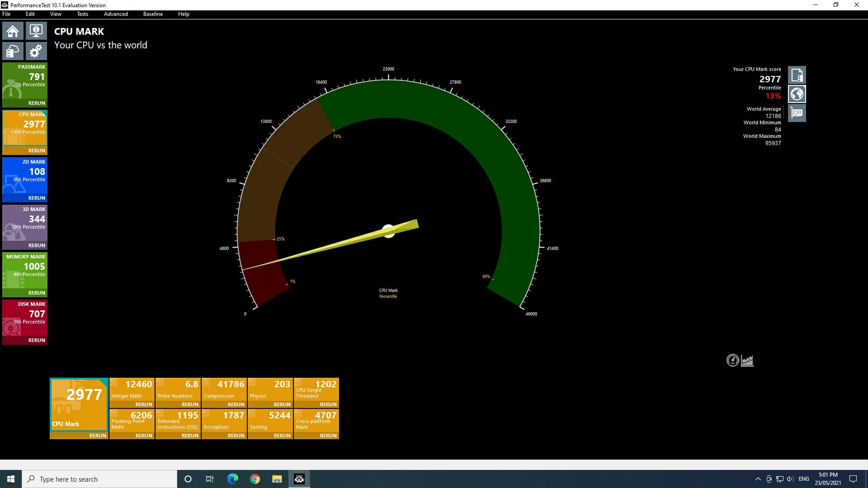
Task: Rerun the Compression test
Action: pos(236,404)
